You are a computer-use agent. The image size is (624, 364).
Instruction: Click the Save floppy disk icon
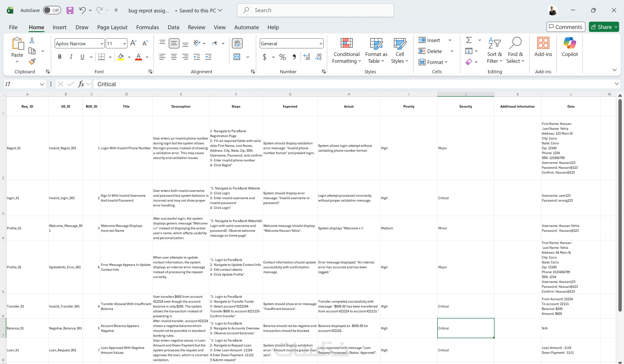(70, 10)
